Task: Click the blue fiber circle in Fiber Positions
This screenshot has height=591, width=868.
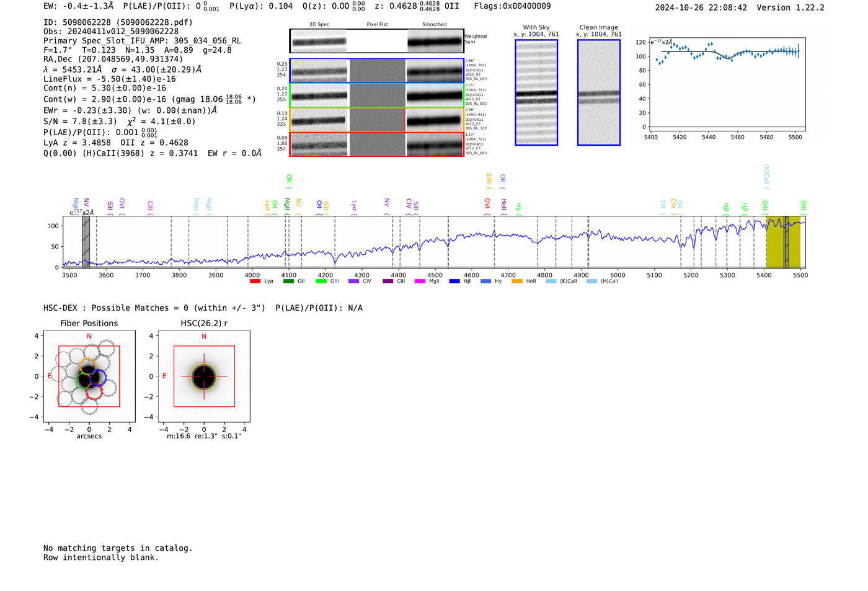Action: coord(98,378)
